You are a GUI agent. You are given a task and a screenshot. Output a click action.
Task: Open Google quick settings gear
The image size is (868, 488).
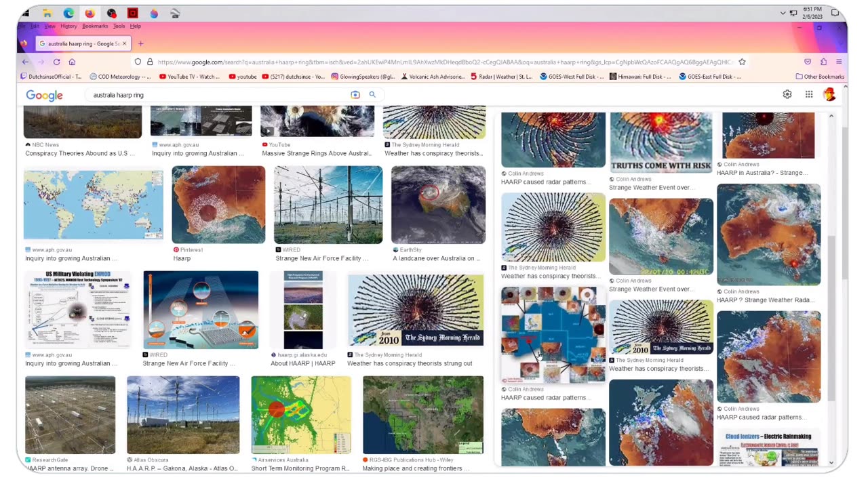[787, 94]
